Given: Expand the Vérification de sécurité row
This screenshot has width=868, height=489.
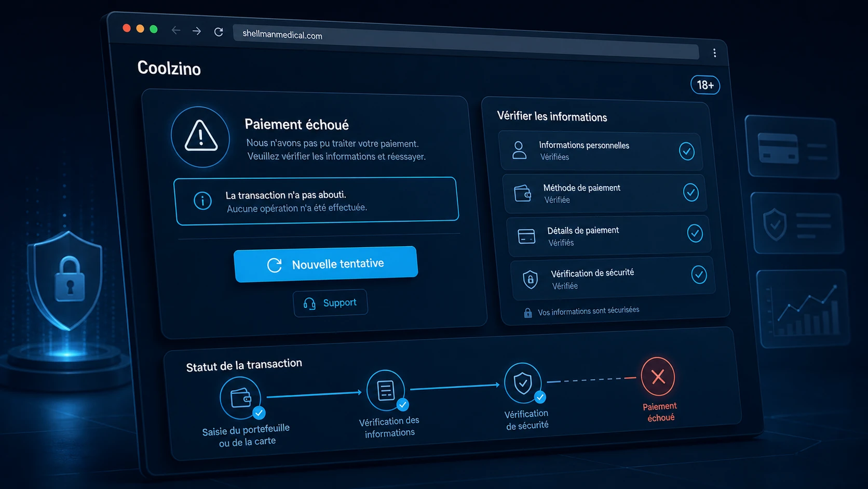Looking at the screenshot, I should tap(613, 279).
